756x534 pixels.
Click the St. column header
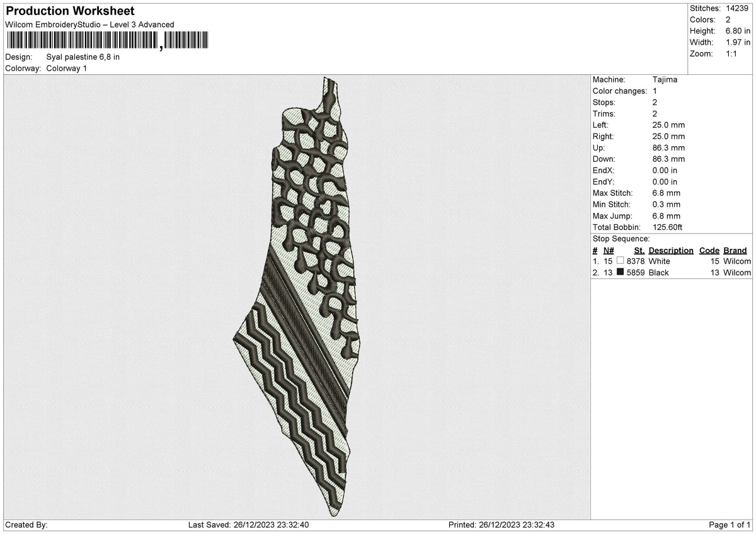[x=639, y=250]
